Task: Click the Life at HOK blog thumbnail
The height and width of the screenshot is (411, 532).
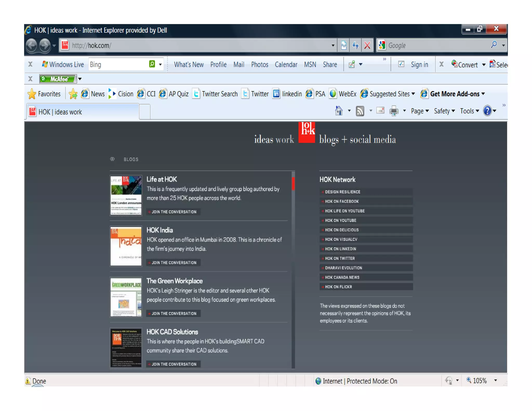Action: [x=126, y=195]
